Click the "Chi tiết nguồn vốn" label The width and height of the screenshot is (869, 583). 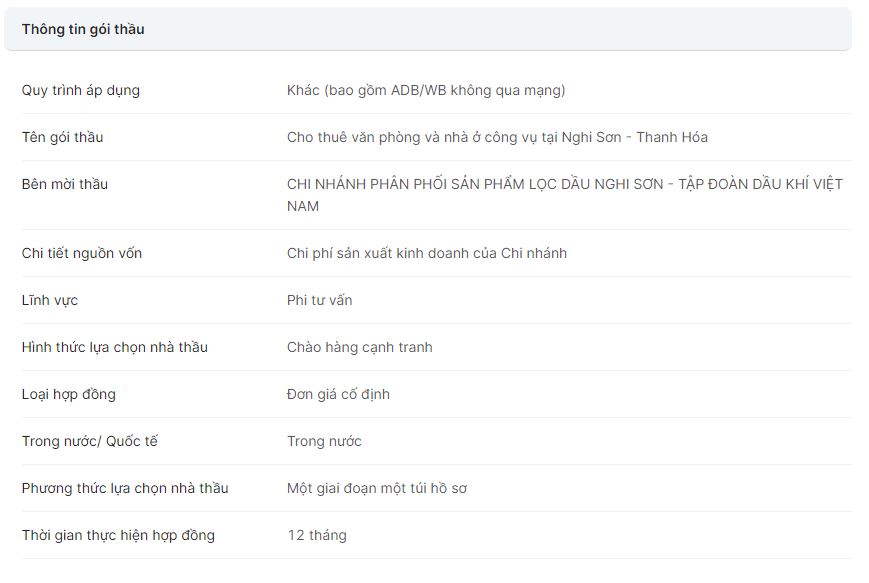click(x=82, y=253)
